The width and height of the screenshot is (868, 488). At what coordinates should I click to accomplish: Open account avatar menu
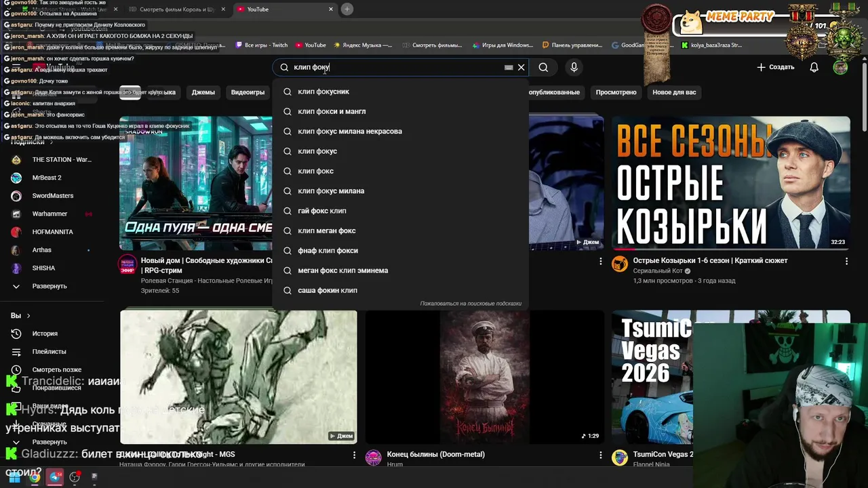(840, 67)
